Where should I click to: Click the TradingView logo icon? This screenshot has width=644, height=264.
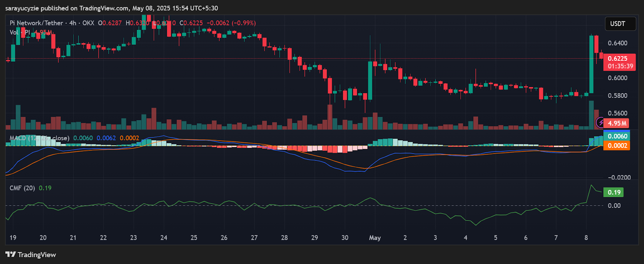pos(10,254)
